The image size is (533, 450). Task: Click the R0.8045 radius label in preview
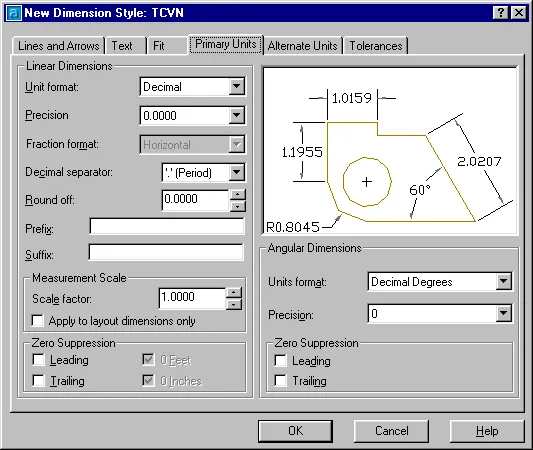293,227
